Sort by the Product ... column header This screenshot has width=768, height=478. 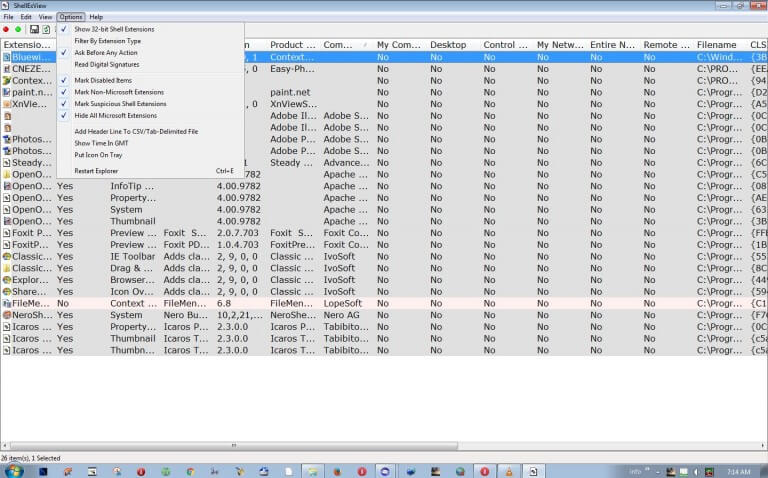coord(293,45)
